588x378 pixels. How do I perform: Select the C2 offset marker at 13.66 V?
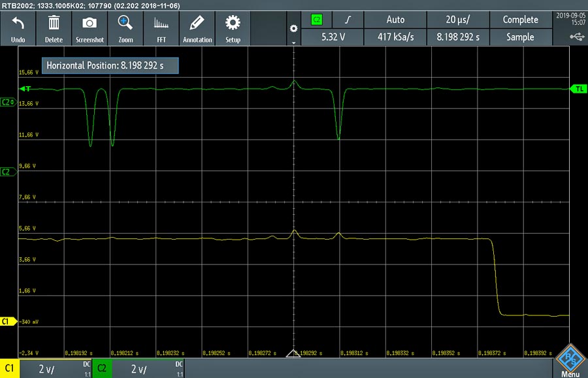8,102
